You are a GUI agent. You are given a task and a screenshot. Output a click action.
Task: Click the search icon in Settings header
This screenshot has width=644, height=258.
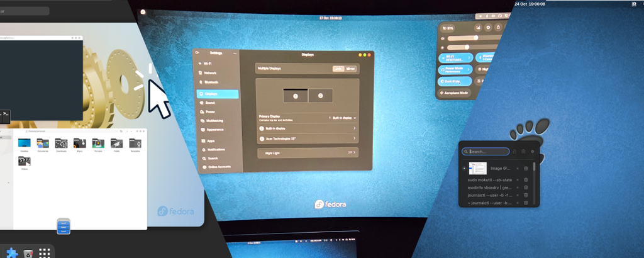pos(197,53)
